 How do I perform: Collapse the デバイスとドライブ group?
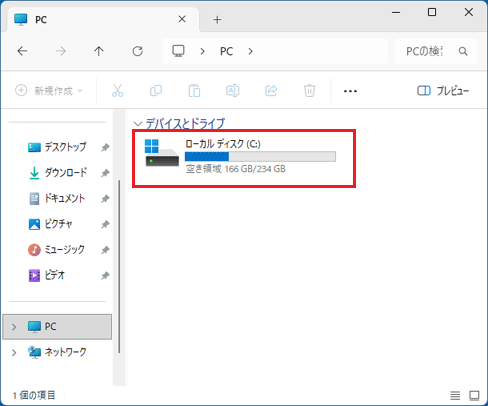tap(137, 124)
